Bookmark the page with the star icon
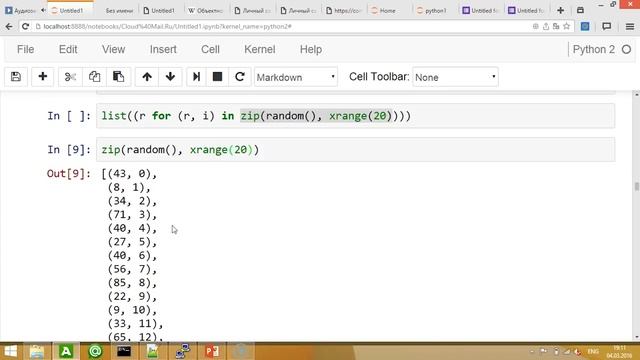This screenshot has height=360, width=640. [x=567, y=27]
